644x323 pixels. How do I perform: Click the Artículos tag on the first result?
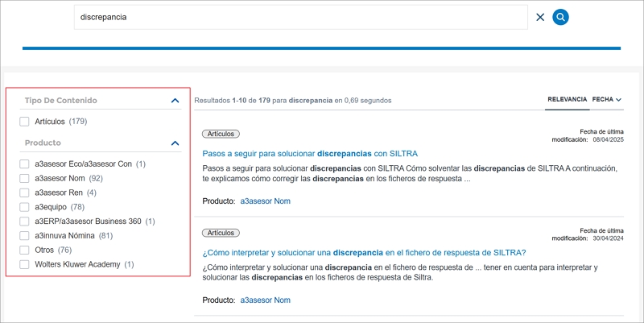221,134
